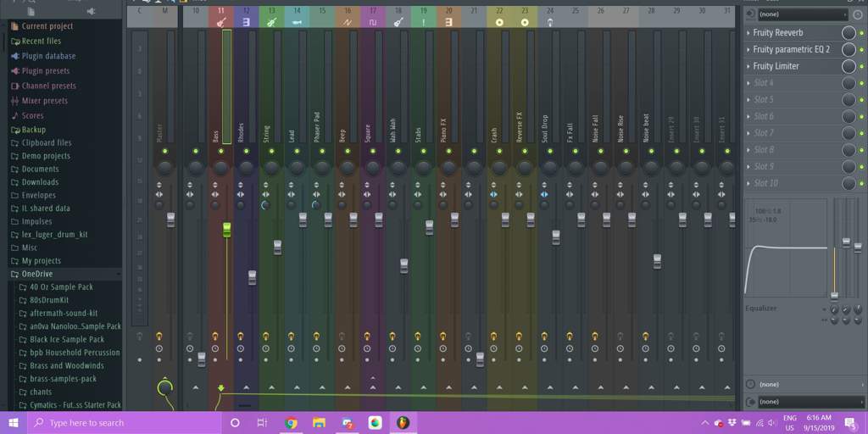
Task: Select the Piano FX track keyboard icon
Action: point(449,22)
